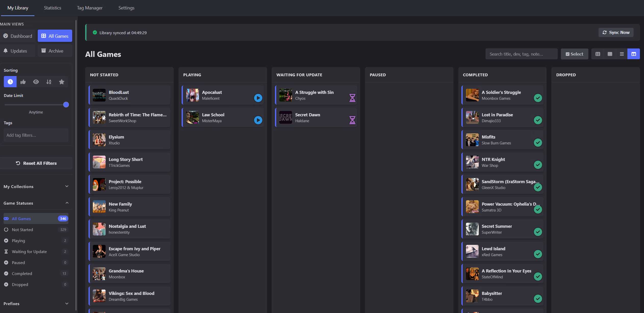Switch to large grid view icon
644x313 pixels.
pos(598,54)
